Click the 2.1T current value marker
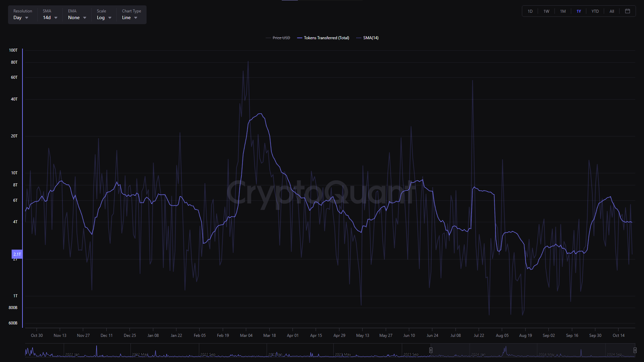 (x=17, y=254)
